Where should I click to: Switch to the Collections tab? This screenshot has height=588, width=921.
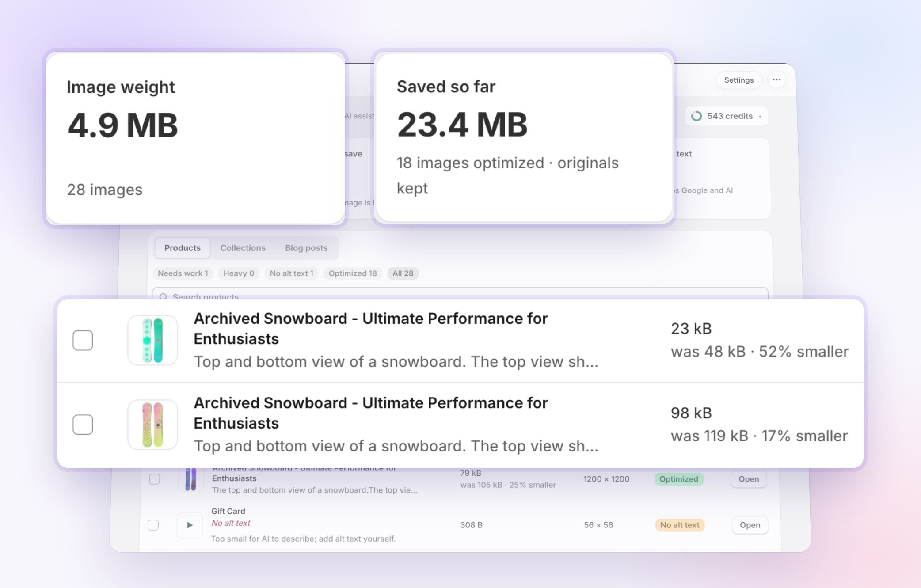tap(243, 248)
